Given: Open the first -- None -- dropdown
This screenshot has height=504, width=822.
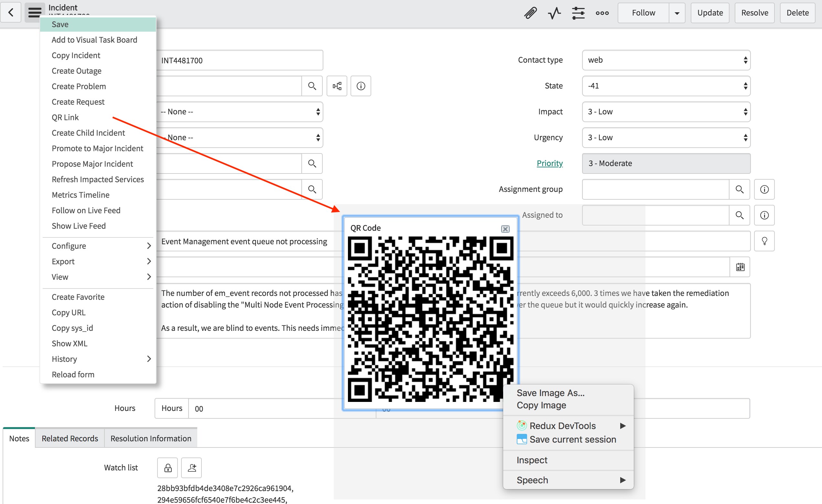Looking at the screenshot, I should pos(240,112).
